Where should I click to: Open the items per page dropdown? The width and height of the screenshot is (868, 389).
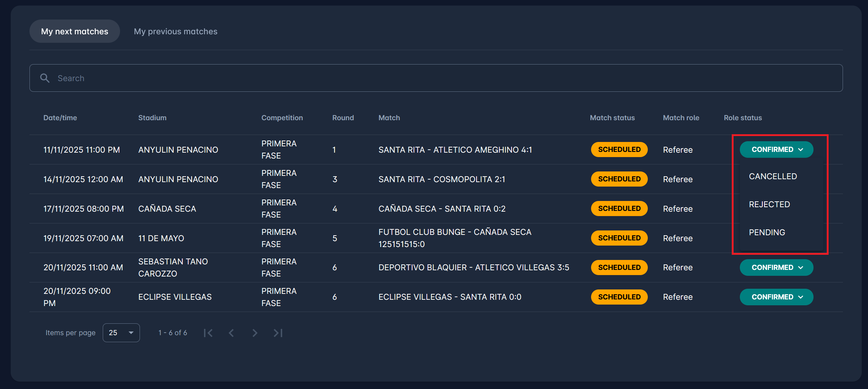pos(121,333)
